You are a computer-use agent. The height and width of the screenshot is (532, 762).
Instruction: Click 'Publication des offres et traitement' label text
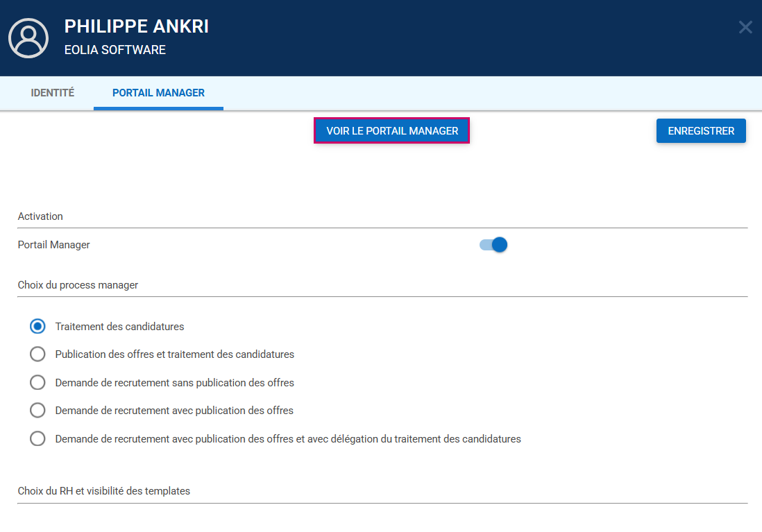click(175, 354)
